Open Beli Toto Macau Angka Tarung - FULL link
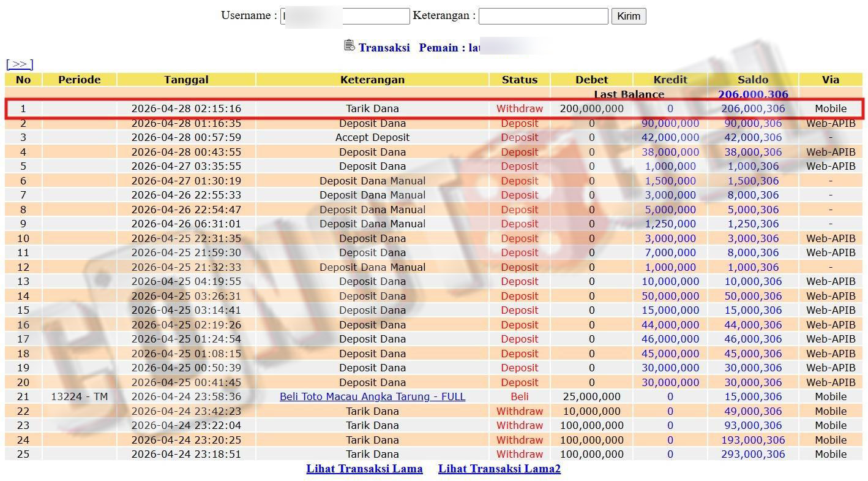 click(x=372, y=396)
